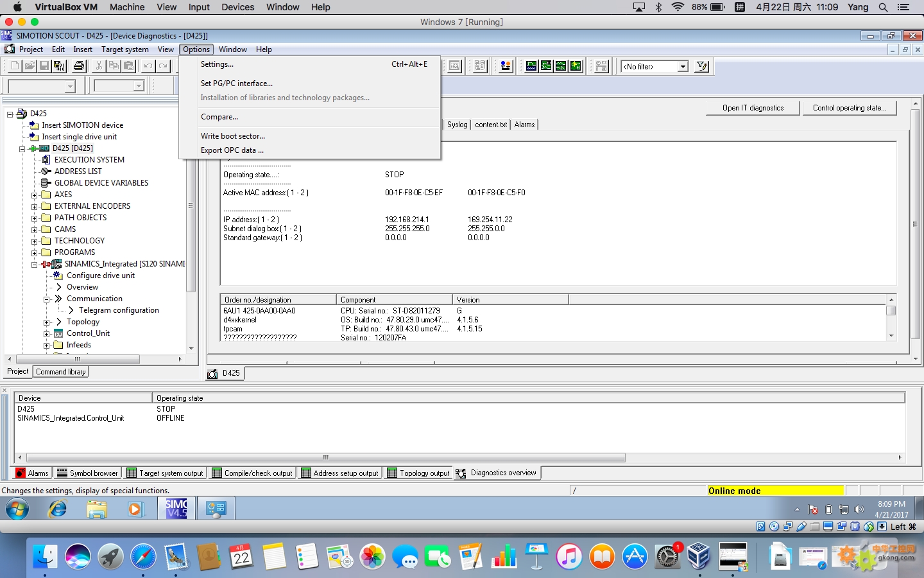Click the Open IT diagnostics button

[753, 108]
